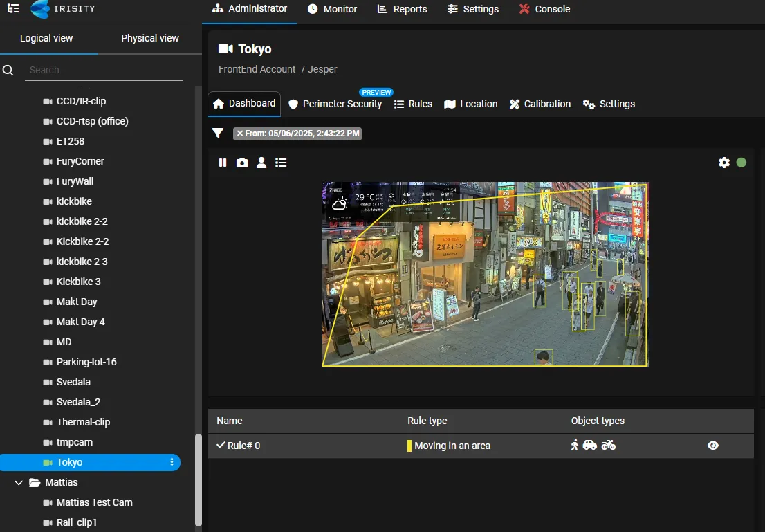
Task: Switch to the Logical view tab
Action: click(x=46, y=38)
